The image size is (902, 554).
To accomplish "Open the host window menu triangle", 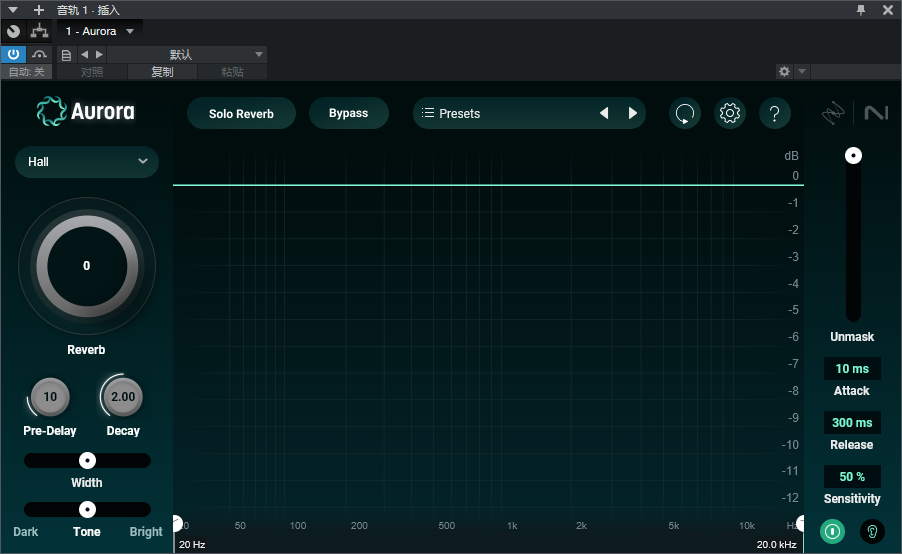I will click(13, 10).
